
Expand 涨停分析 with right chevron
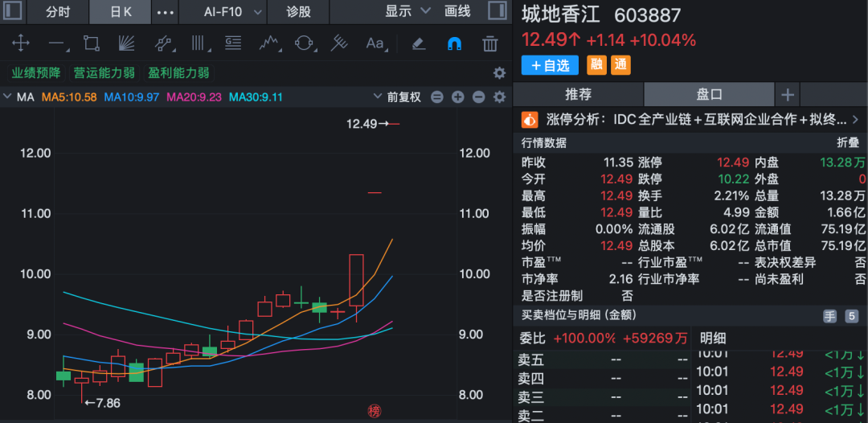click(855, 119)
